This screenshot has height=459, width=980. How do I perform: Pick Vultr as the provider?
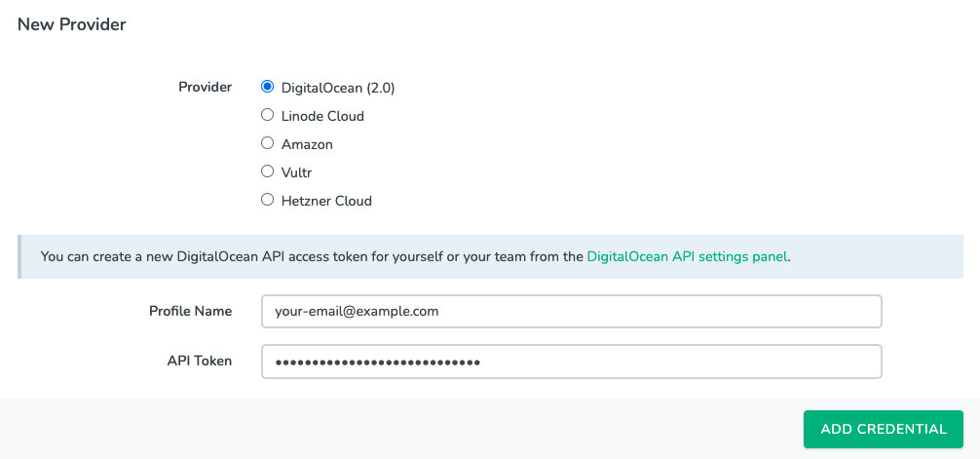(268, 172)
